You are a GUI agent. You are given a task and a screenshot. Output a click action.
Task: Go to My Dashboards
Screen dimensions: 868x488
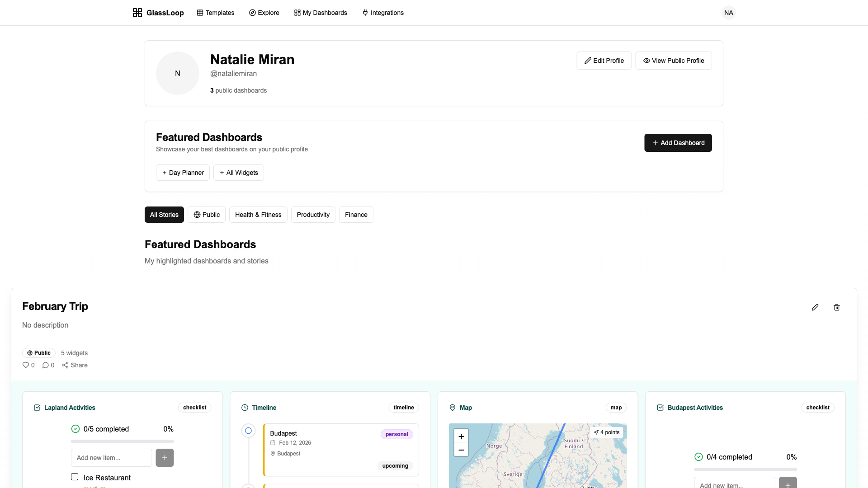pos(321,13)
